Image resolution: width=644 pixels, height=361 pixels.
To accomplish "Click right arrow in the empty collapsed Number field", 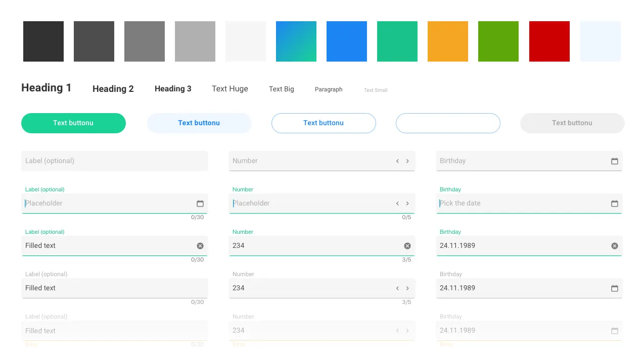I will [x=407, y=161].
